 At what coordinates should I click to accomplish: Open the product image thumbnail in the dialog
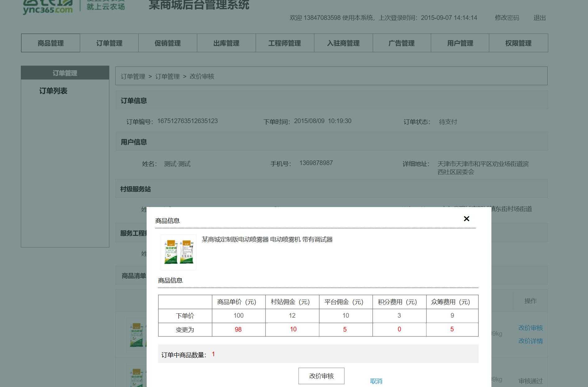[178, 252]
